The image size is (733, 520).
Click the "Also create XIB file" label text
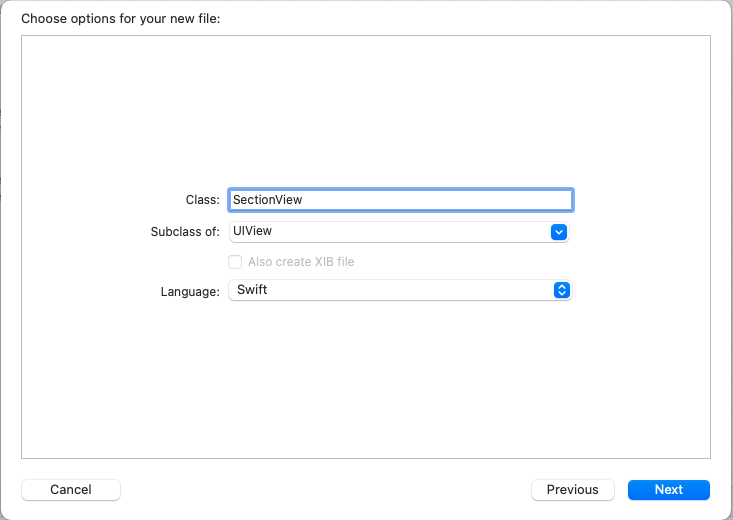(x=301, y=262)
